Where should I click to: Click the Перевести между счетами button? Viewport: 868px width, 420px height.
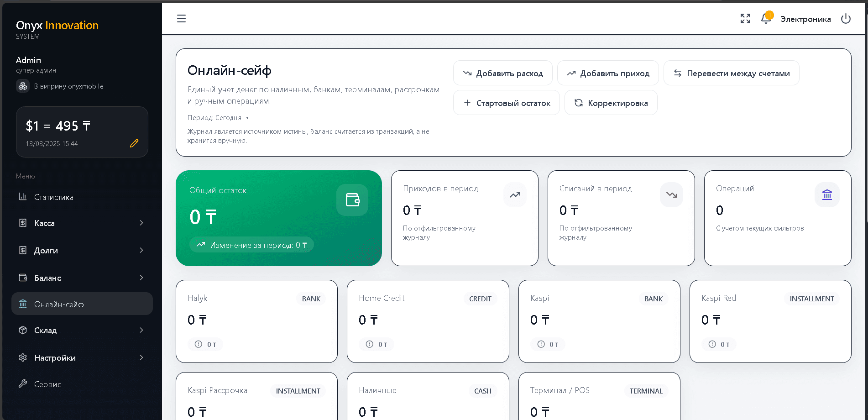(731, 73)
